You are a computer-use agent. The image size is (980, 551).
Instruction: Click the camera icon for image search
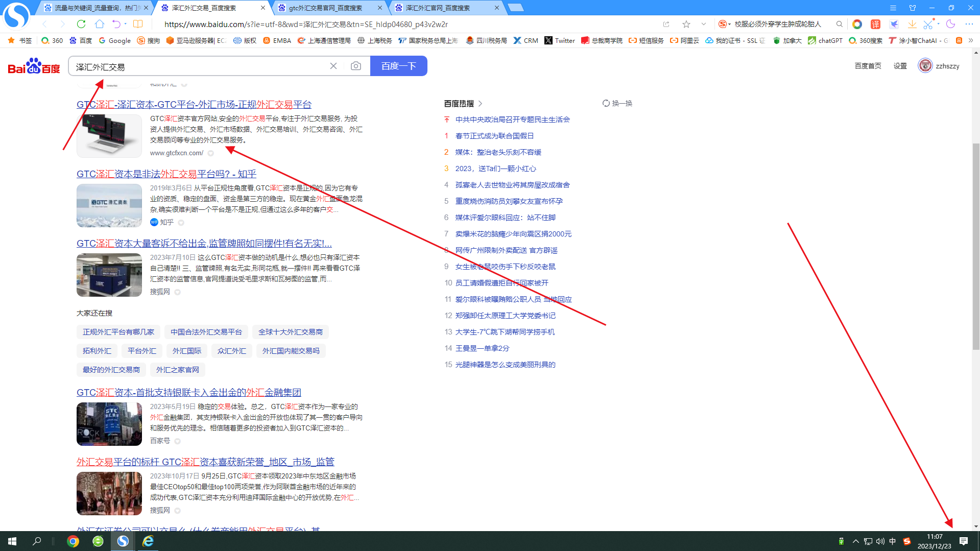click(x=355, y=65)
